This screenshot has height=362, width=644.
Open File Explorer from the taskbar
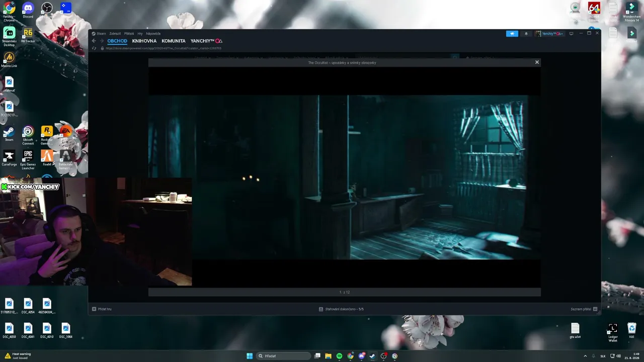tap(328, 356)
